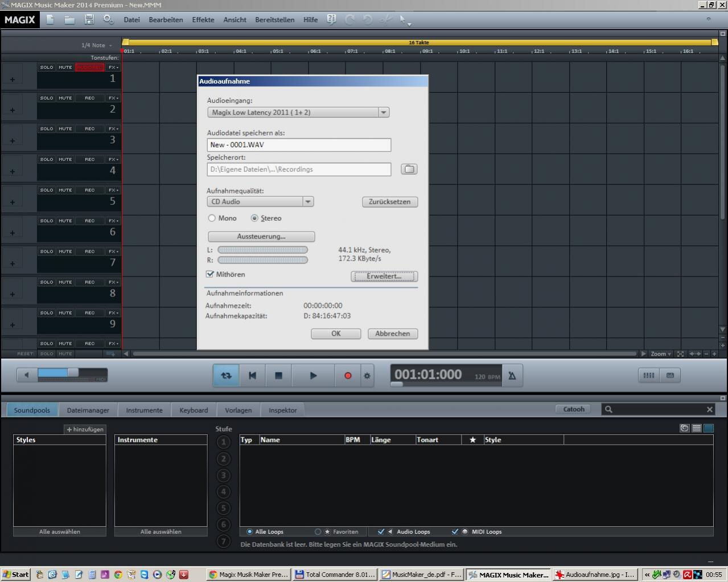Screen dimensions: 728x582
Task: Open the FX menu on track 8
Action: (113, 282)
